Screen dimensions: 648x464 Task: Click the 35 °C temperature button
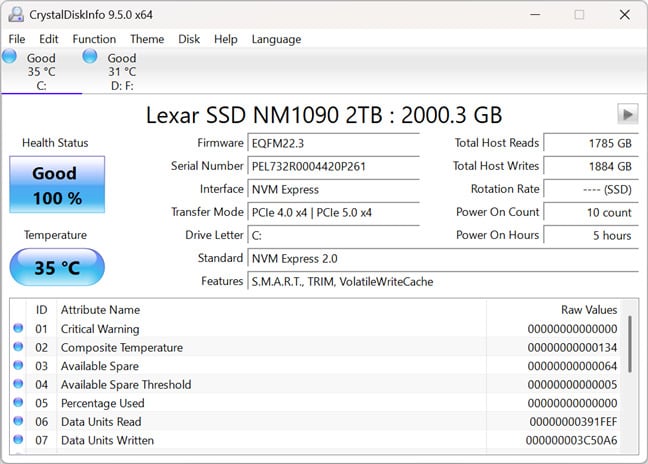coord(56,268)
